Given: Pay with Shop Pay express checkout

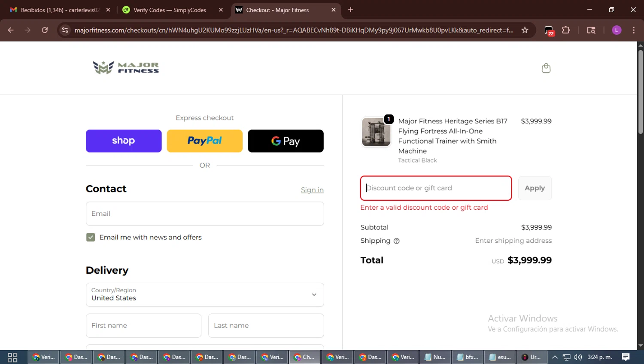Looking at the screenshot, I should [x=124, y=141].
